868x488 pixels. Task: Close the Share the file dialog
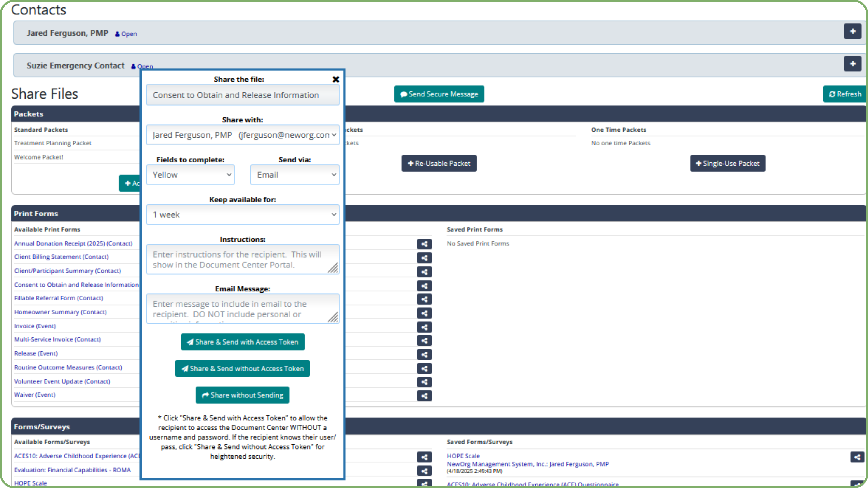point(336,80)
